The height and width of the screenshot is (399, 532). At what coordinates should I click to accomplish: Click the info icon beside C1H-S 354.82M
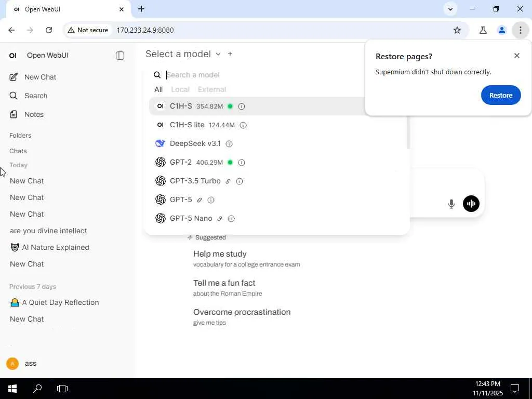[x=241, y=107]
